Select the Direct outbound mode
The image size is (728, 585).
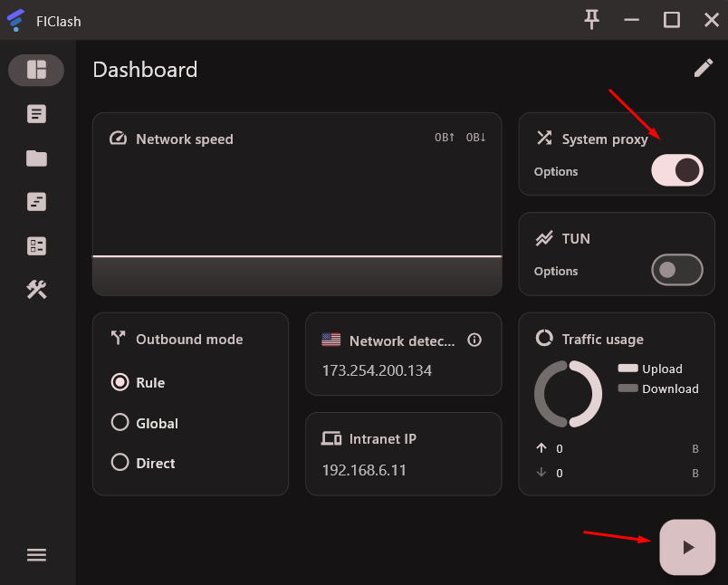pos(143,463)
